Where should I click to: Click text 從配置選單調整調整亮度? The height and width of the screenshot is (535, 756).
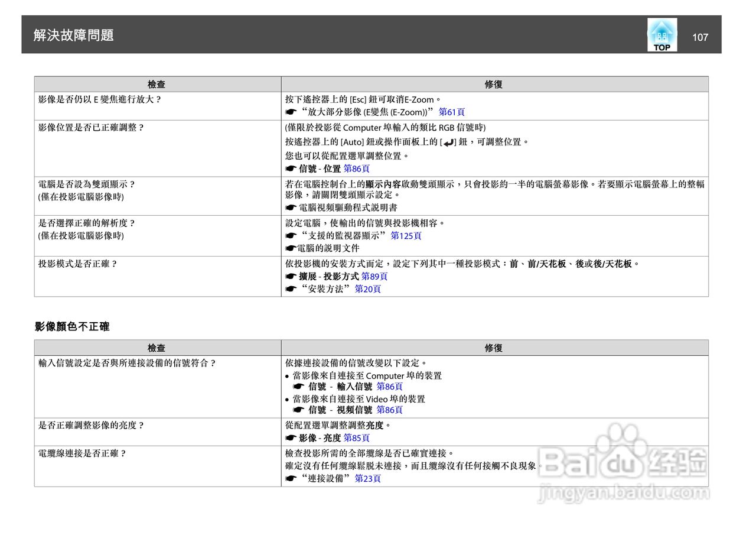(338, 425)
